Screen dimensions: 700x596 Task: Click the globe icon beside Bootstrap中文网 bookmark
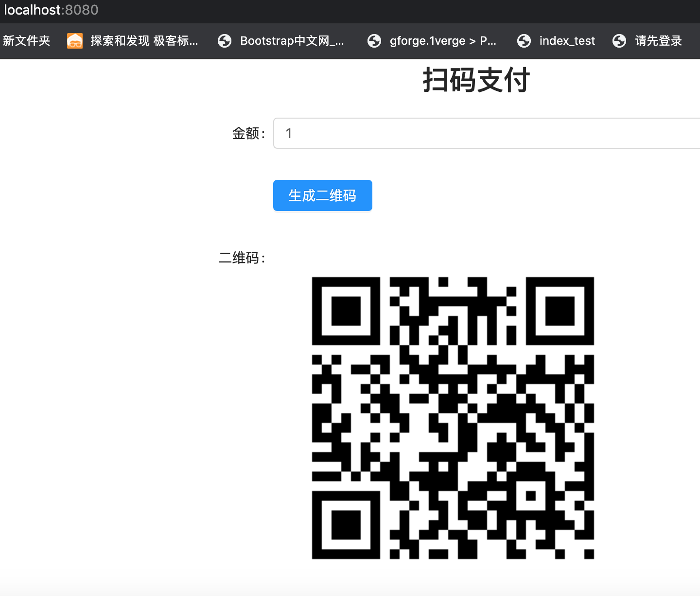pyautogui.click(x=225, y=41)
